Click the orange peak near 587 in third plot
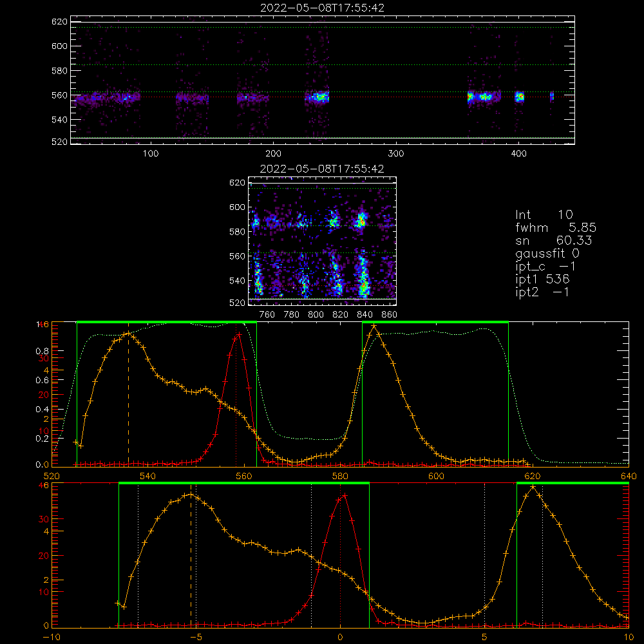 pyautogui.click(x=374, y=326)
